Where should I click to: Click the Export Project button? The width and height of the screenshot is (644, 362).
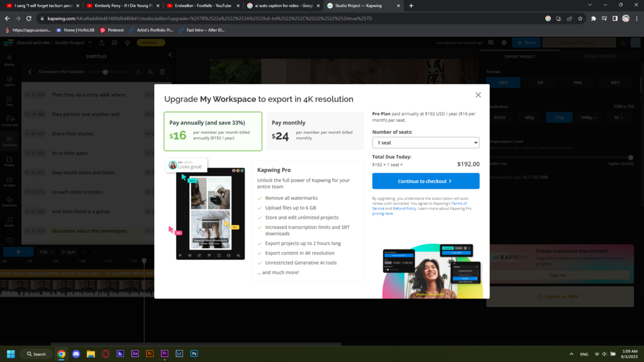coord(579,43)
